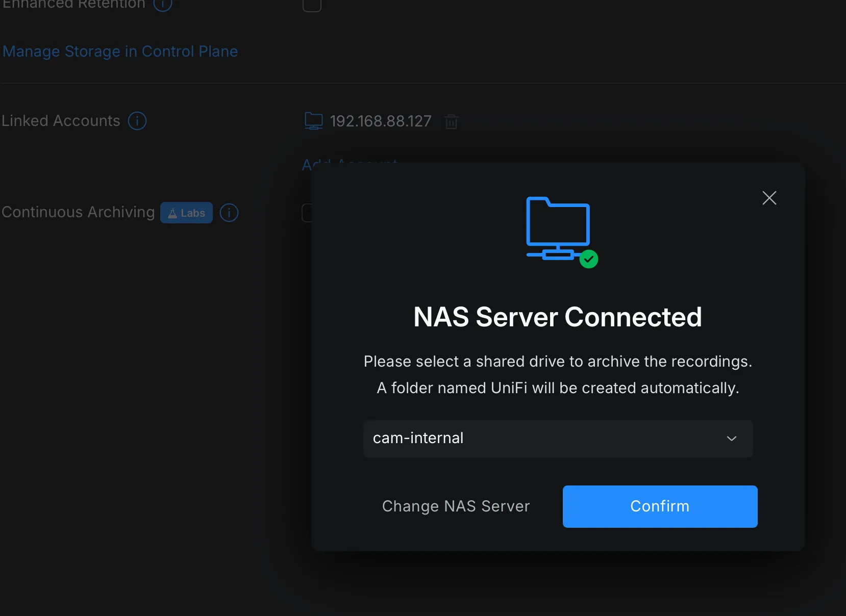Image resolution: width=846 pixels, height=616 pixels.
Task: Click the green checkmark status badge
Action: tap(588, 259)
